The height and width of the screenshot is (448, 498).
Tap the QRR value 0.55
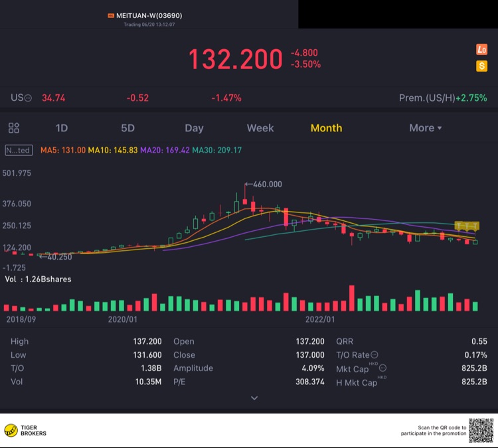(479, 341)
